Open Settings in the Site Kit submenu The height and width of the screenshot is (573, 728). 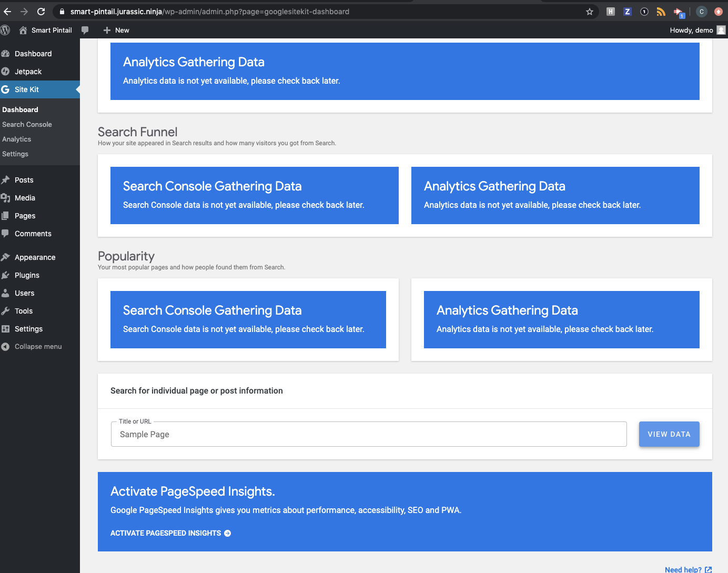tap(15, 154)
